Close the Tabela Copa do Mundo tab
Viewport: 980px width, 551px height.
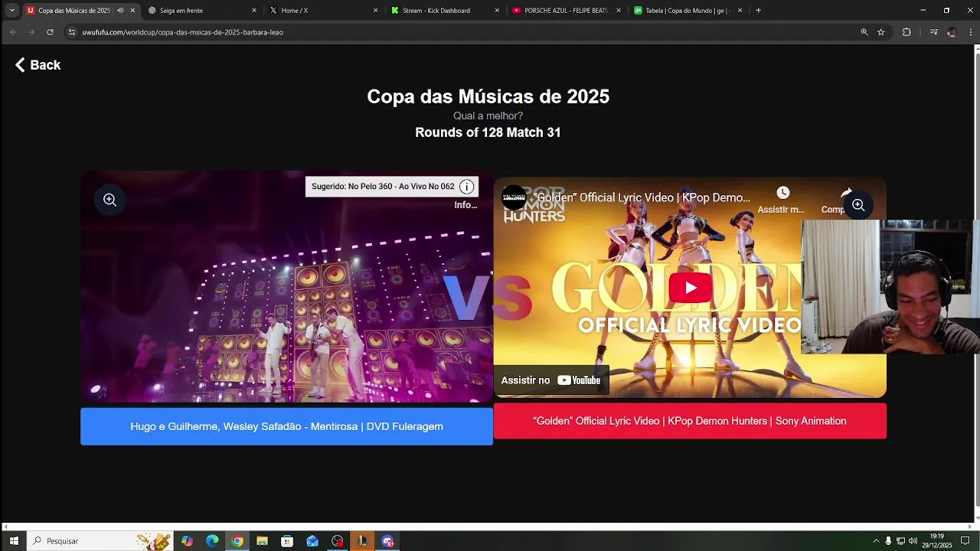pyautogui.click(x=740, y=11)
